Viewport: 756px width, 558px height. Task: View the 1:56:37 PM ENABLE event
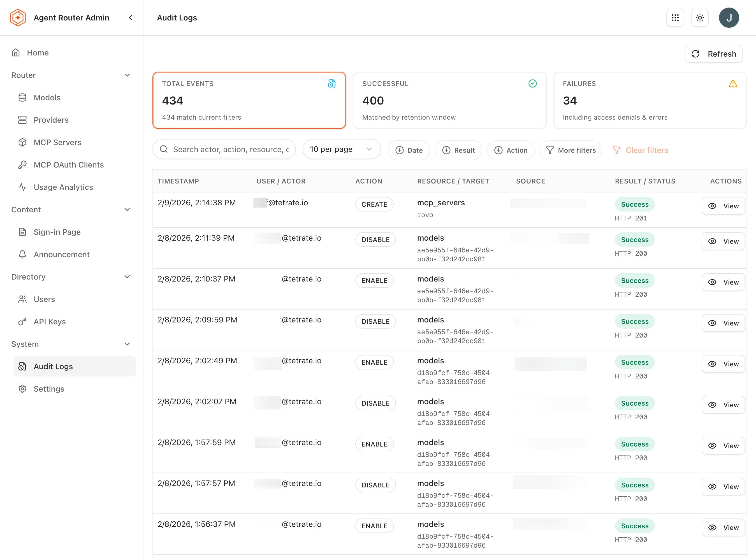click(723, 527)
